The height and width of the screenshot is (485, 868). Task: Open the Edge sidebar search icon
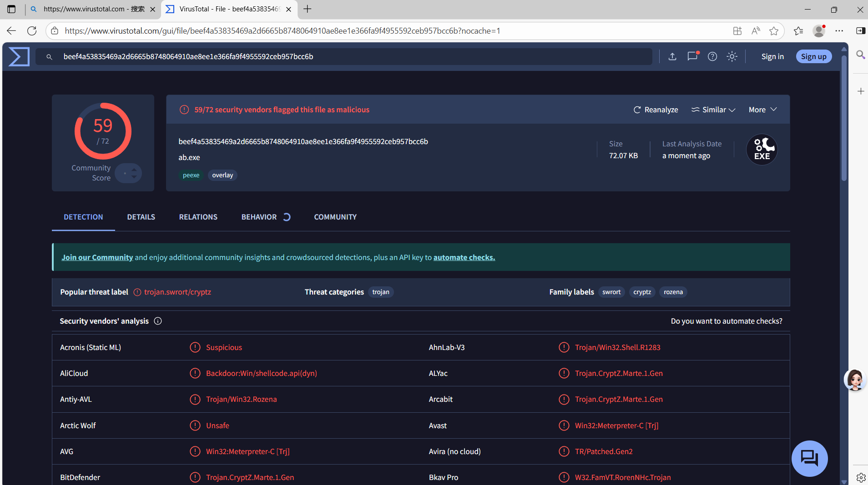coord(860,55)
